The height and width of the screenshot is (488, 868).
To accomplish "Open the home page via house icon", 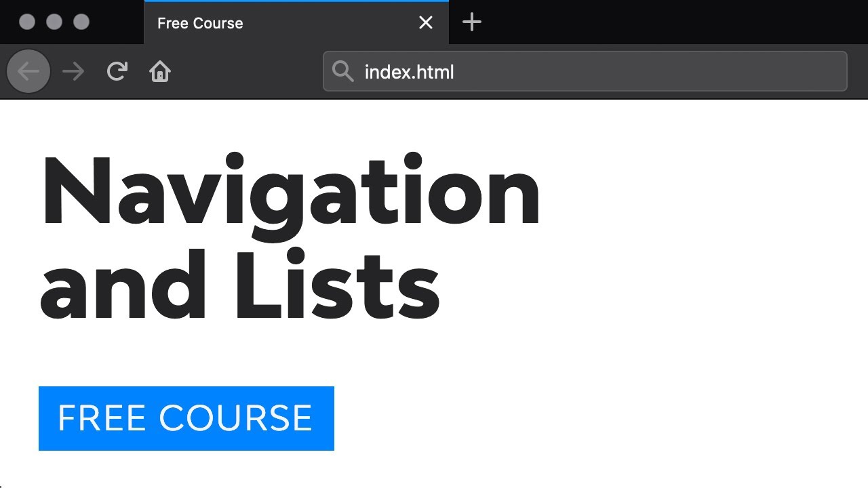I will point(160,71).
